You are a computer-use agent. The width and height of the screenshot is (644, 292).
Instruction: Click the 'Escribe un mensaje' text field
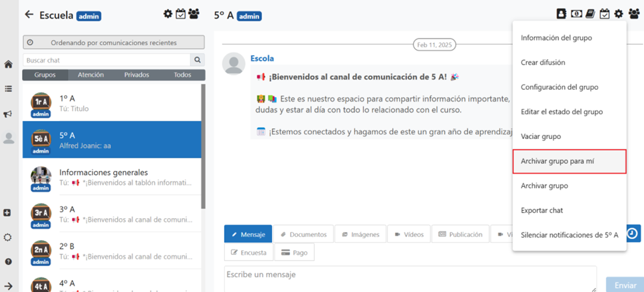pyautogui.click(x=410, y=278)
